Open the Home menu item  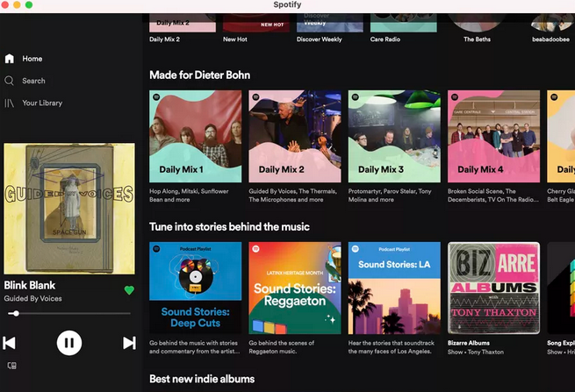point(32,59)
